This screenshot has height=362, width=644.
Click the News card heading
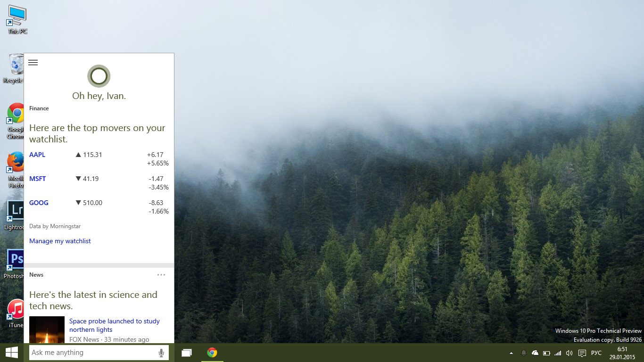point(36,275)
